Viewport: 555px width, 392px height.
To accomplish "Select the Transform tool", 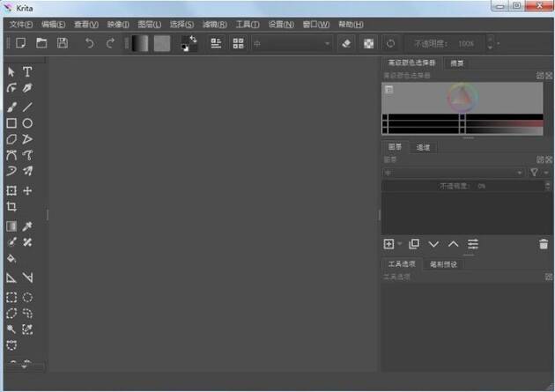I will tap(11, 191).
